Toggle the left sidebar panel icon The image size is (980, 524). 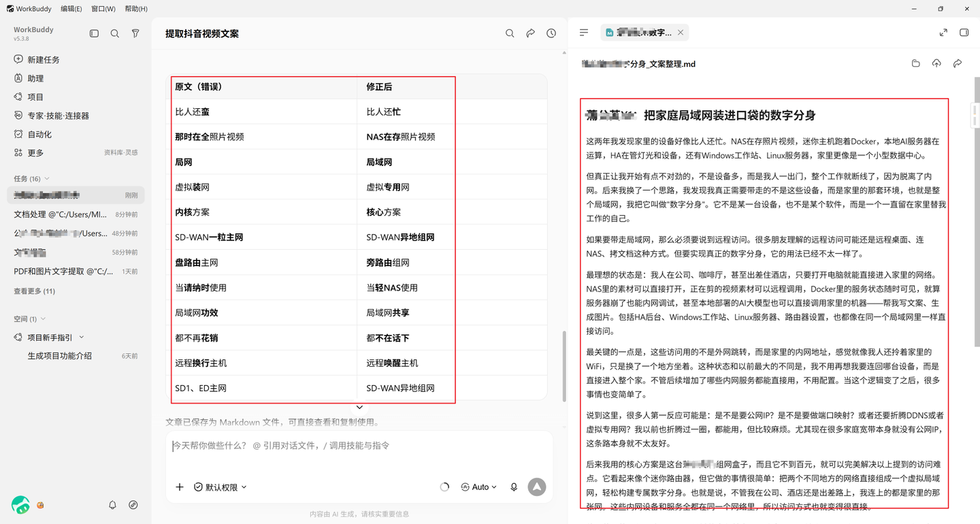[x=95, y=33]
